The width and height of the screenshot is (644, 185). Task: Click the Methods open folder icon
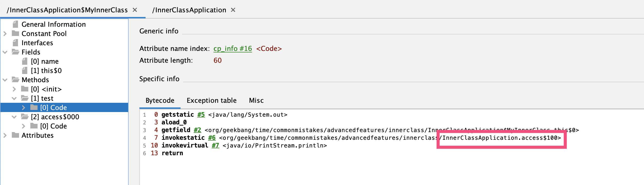(15, 80)
